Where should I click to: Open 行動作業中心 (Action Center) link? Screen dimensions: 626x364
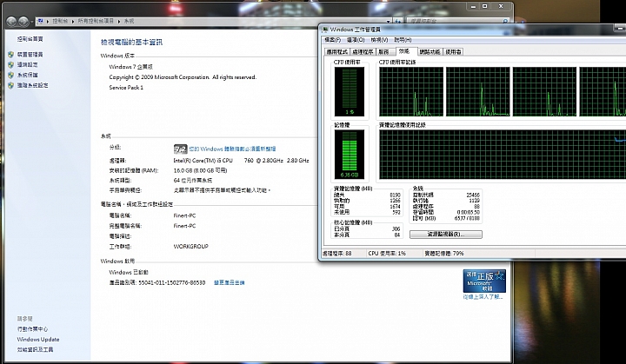coord(32,329)
